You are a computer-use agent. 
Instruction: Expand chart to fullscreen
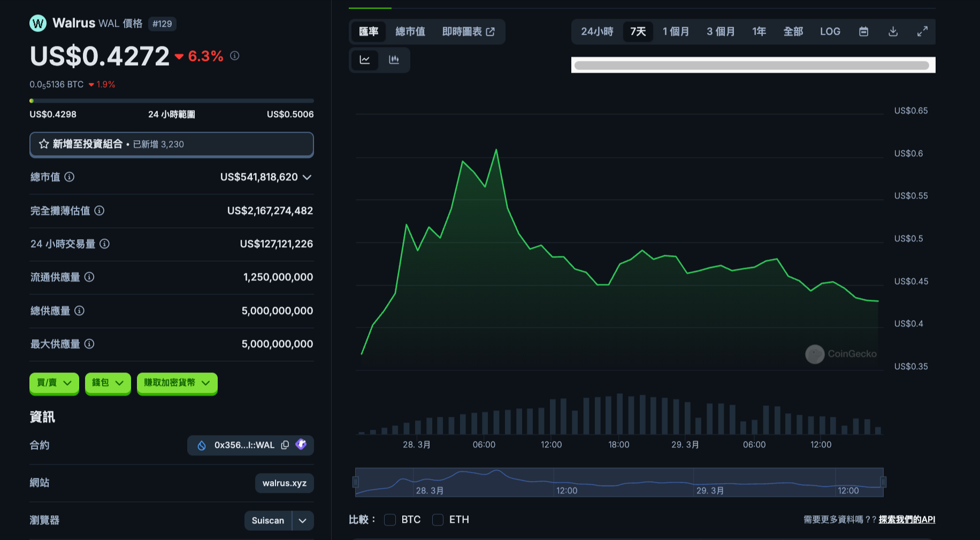tap(922, 32)
